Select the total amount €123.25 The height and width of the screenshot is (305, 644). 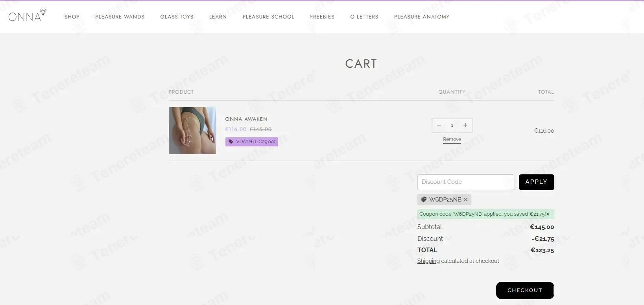(542, 250)
